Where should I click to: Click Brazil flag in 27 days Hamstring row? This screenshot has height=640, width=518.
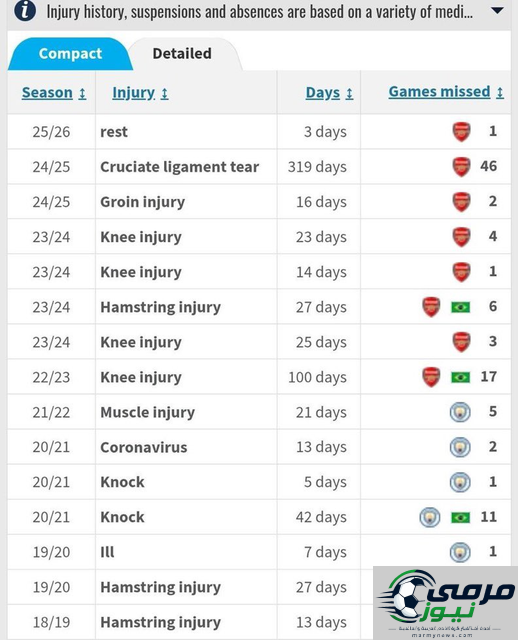[460, 307]
